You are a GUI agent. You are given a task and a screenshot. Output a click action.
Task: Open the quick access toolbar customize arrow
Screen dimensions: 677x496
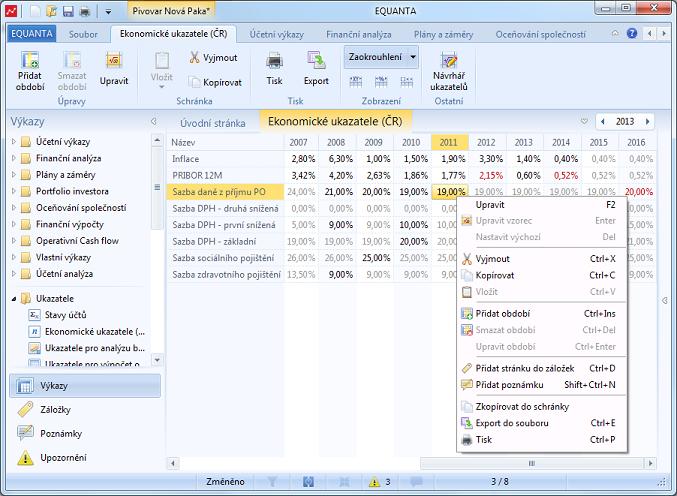tap(108, 12)
